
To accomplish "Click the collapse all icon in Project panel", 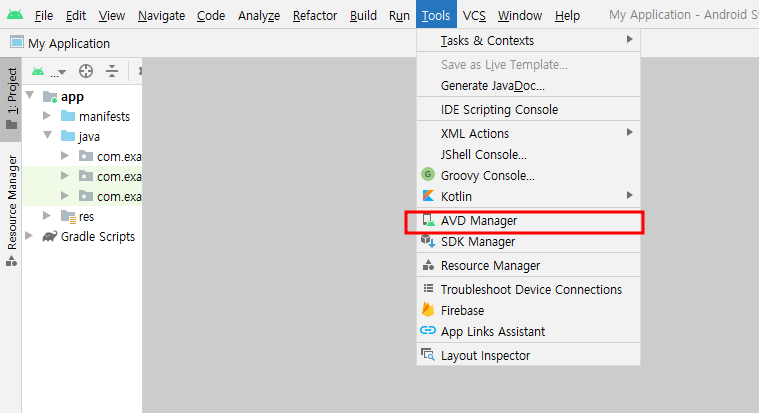I will click(x=112, y=71).
